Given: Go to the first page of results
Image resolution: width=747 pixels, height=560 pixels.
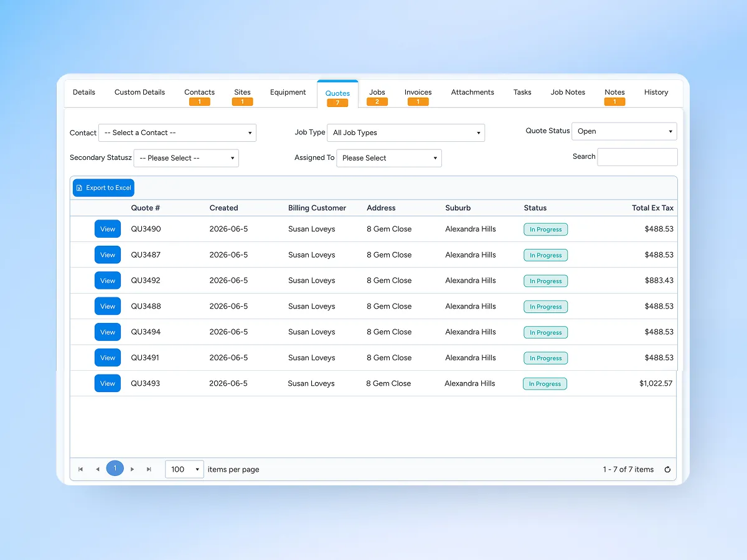Looking at the screenshot, I should point(81,469).
